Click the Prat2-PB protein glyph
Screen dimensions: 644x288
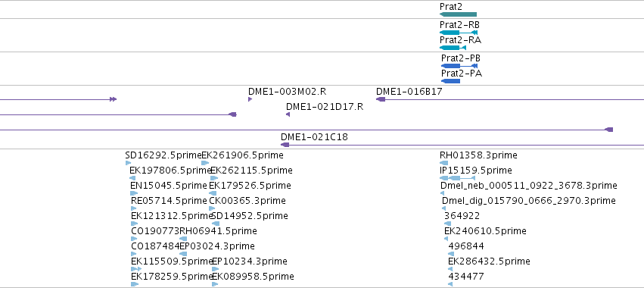459,66
